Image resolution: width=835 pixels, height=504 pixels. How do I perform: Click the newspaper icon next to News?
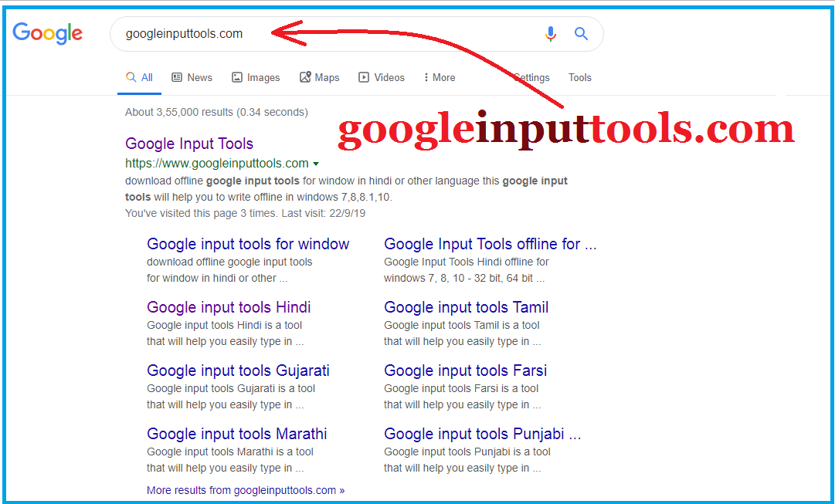click(x=175, y=77)
